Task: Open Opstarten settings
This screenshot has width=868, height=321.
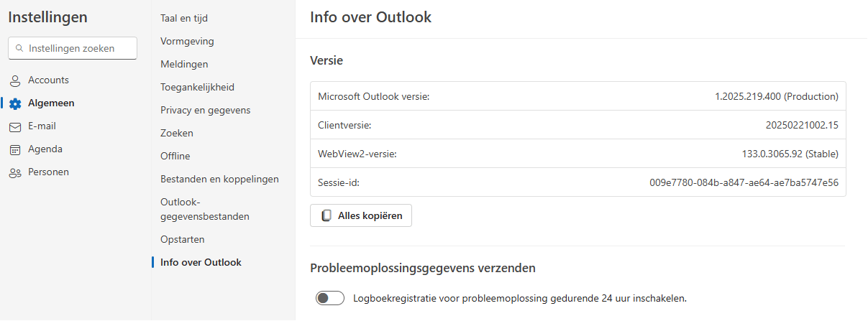Action: [x=183, y=239]
